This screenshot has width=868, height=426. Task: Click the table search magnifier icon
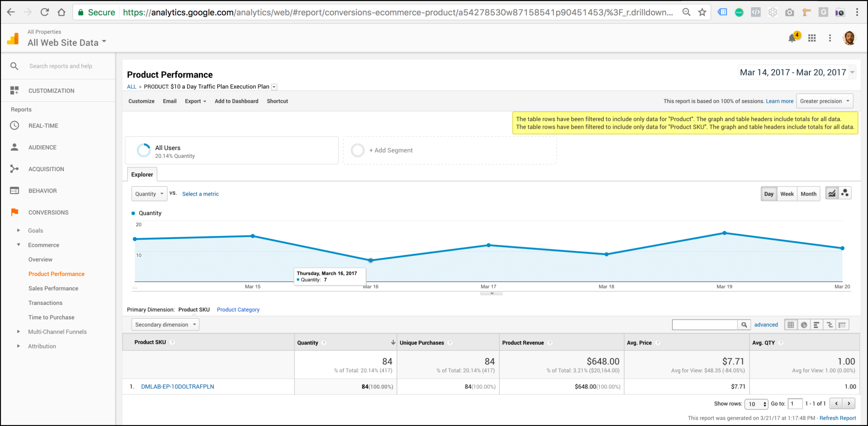744,324
